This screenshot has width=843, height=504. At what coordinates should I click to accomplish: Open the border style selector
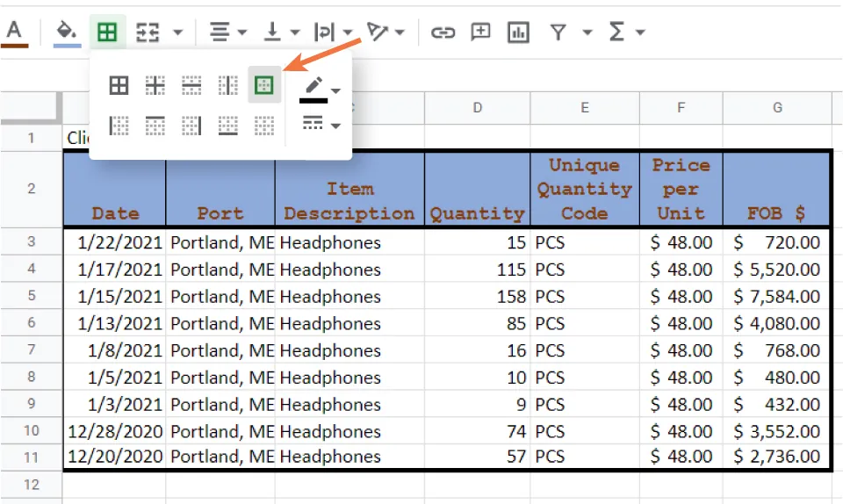pos(321,125)
